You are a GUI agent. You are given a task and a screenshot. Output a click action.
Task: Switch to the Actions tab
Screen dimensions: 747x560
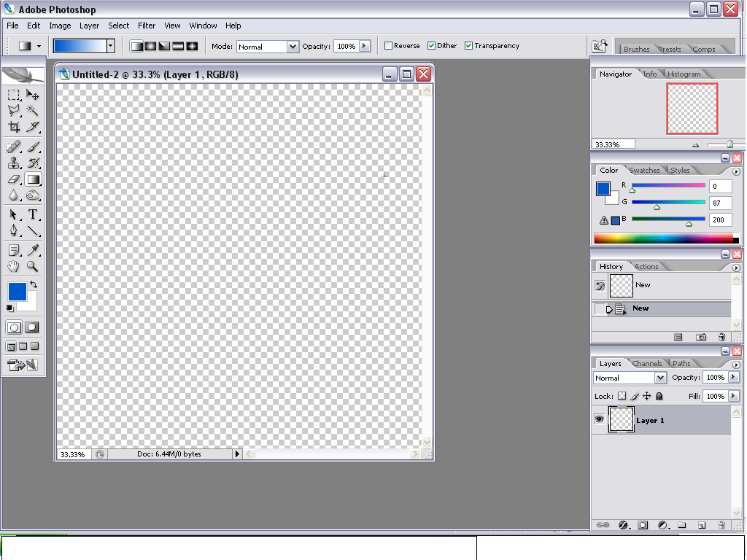coord(646,267)
